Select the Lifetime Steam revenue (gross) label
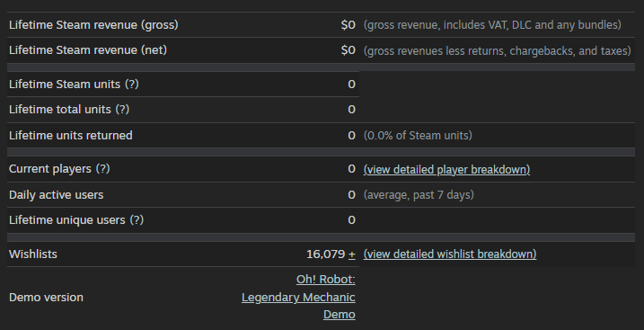 coord(93,25)
